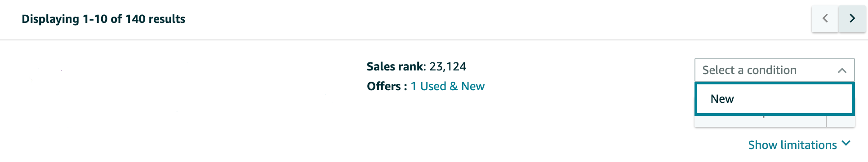Expand Show limitations
Image resolution: width=868 pixels, height=162 pixels.
click(799, 144)
